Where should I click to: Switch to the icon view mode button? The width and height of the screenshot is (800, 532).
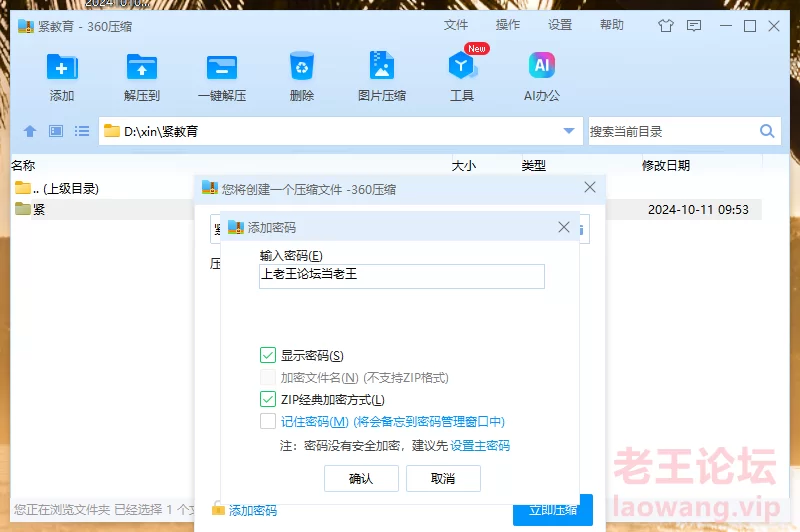[56, 132]
